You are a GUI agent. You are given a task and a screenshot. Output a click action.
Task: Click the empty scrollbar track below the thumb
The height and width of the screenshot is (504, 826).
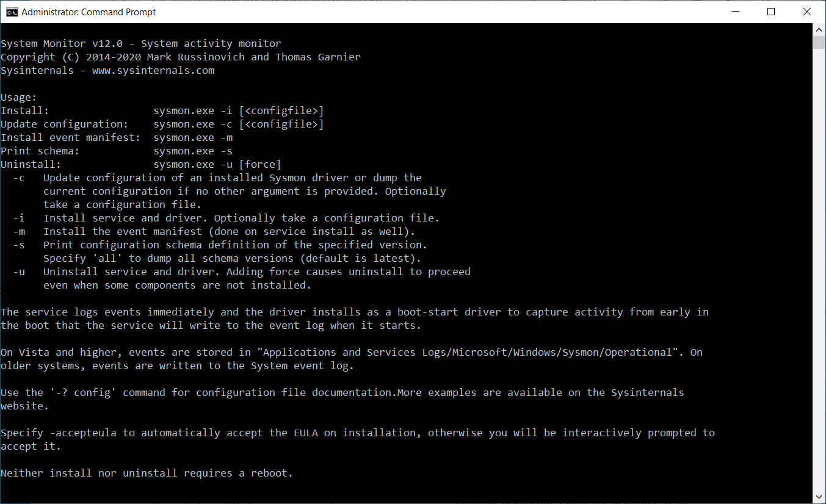coord(819,275)
